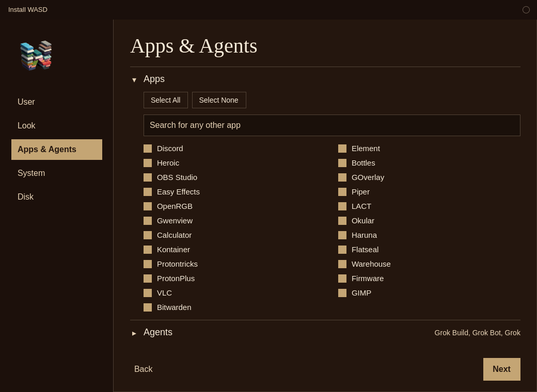Expand the Agents section triangle
The image size is (537, 392).
[x=134, y=333]
